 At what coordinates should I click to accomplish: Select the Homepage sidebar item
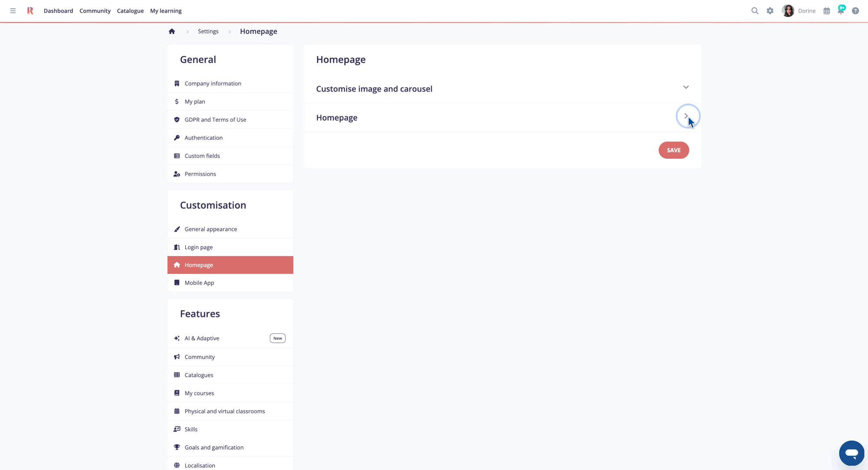199,265
